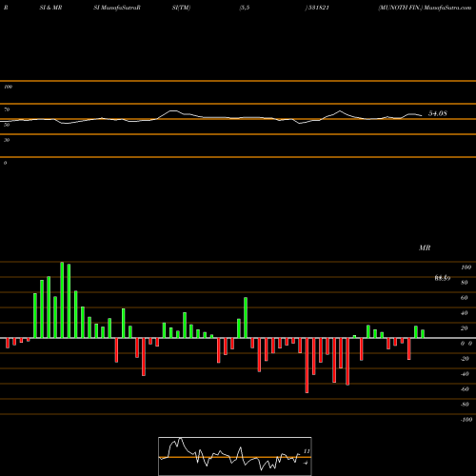Select the MR label above the bar chart
476x476 pixels.
425,248
